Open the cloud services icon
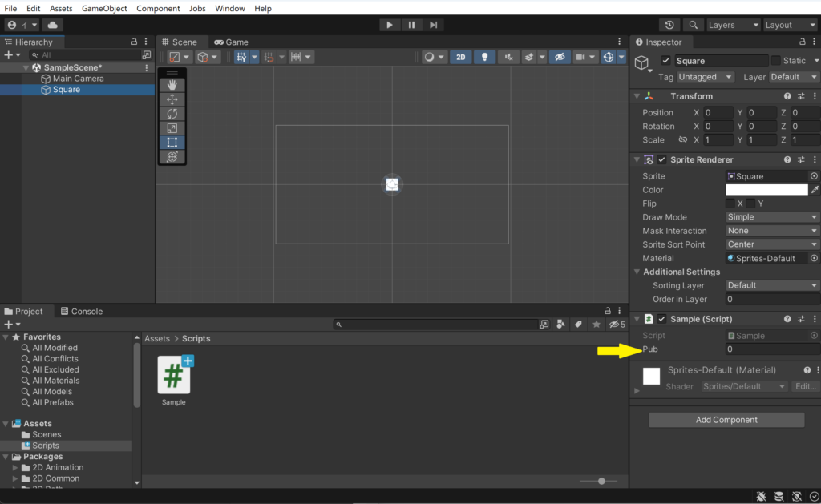This screenshot has width=821, height=504. point(52,25)
